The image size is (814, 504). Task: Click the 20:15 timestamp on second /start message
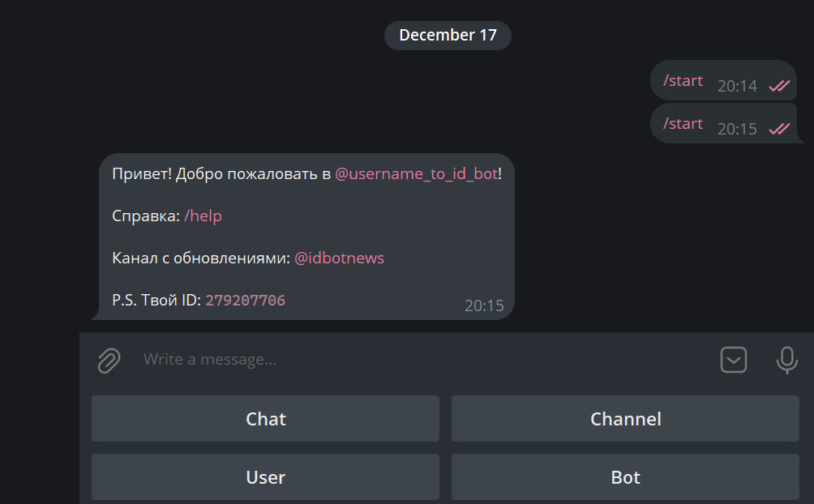coord(737,129)
